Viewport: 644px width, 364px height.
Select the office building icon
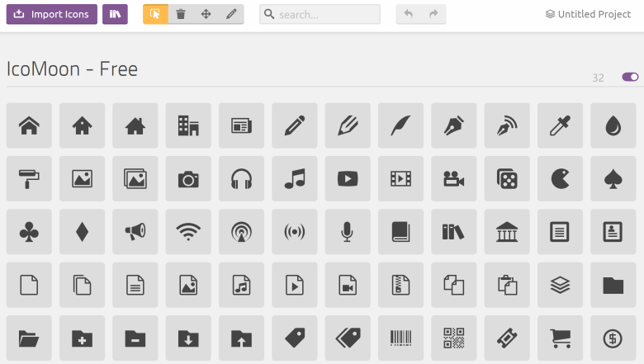[x=188, y=125]
